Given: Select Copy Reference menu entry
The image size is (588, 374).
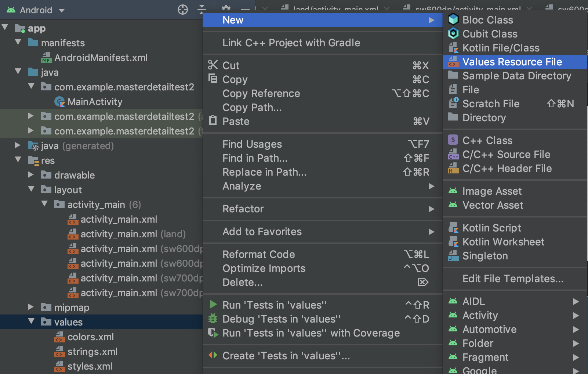Looking at the screenshot, I should coord(322,93).
